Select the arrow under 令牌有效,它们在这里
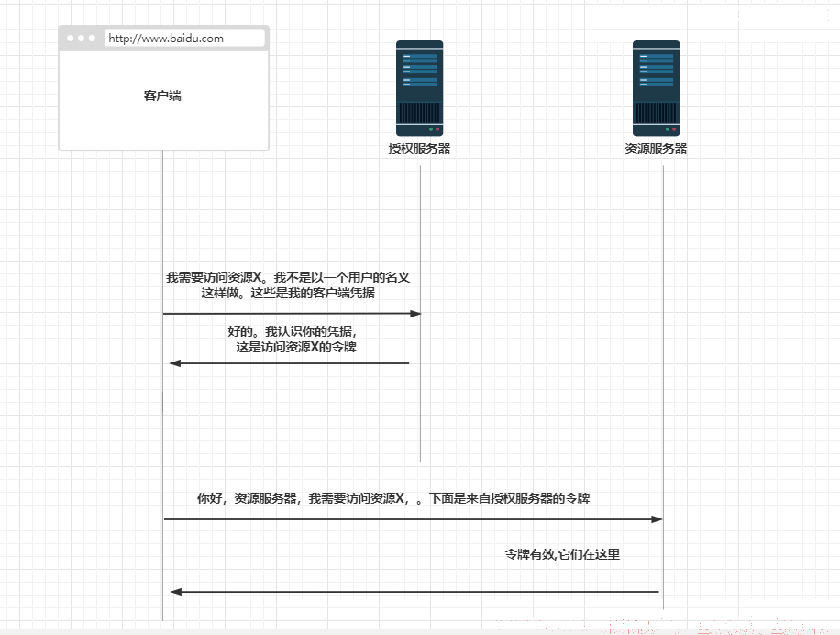This screenshot has height=635, width=840. (414, 592)
